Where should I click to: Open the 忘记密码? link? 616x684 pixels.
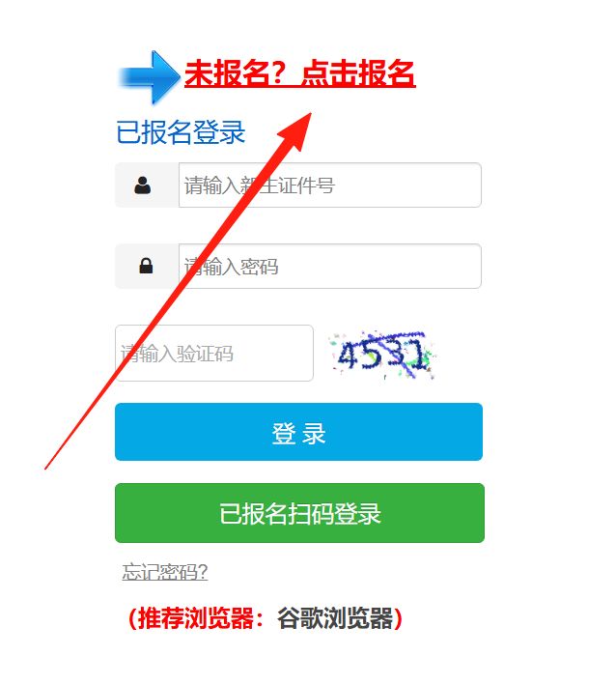165,572
